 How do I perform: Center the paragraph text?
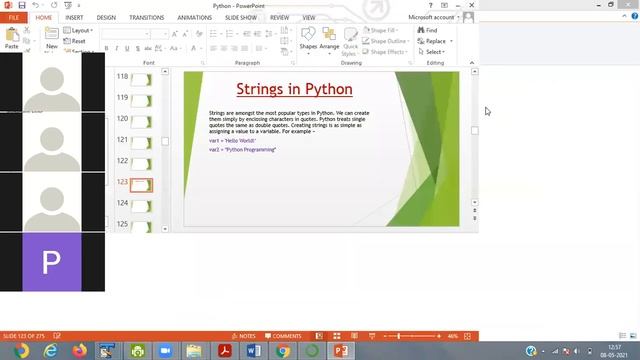(224, 48)
